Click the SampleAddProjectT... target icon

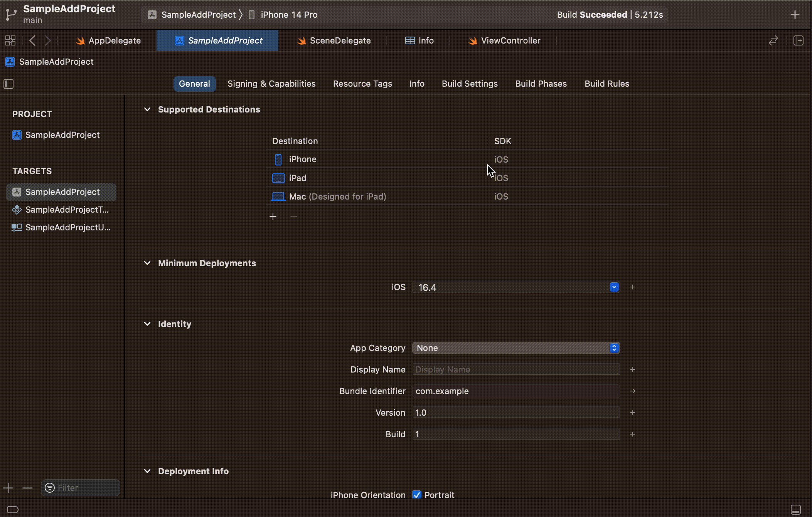[x=16, y=210]
